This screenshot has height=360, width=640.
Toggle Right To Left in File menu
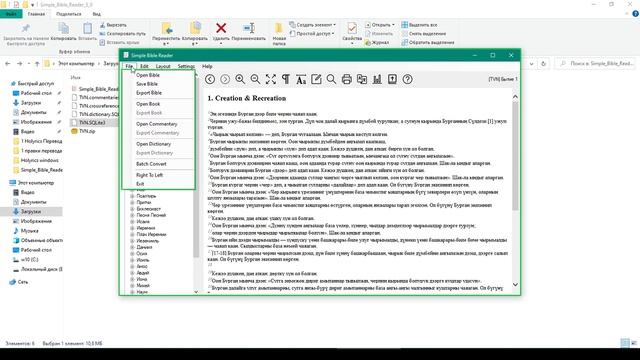149,175
